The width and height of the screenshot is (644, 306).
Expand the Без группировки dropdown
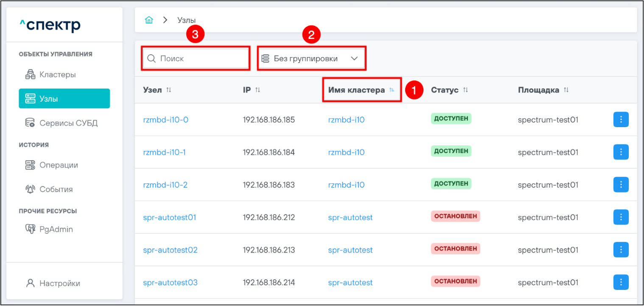(x=311, y=58)
